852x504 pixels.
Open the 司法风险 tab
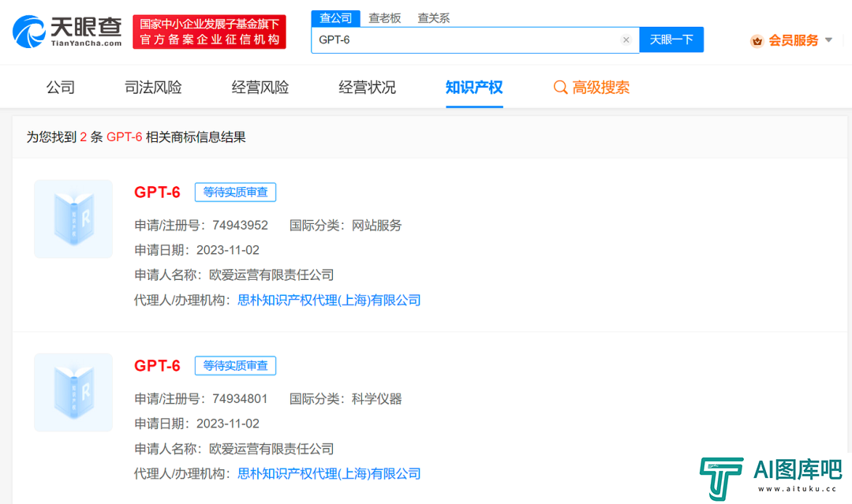tap(153, 88)
